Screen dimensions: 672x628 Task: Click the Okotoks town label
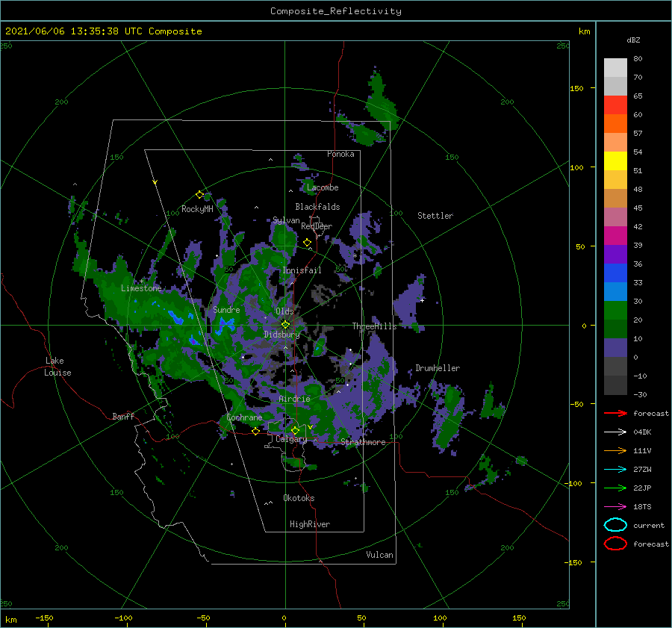pos(299,497)
